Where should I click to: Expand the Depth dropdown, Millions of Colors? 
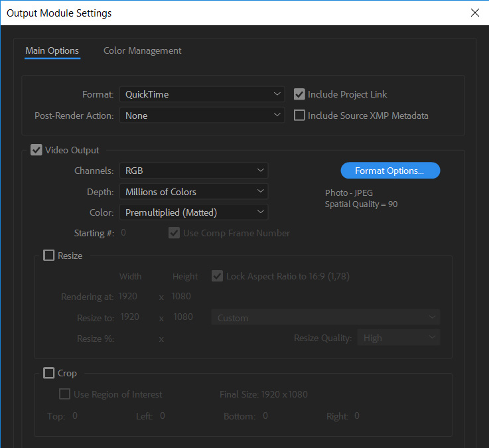point(194,192)
